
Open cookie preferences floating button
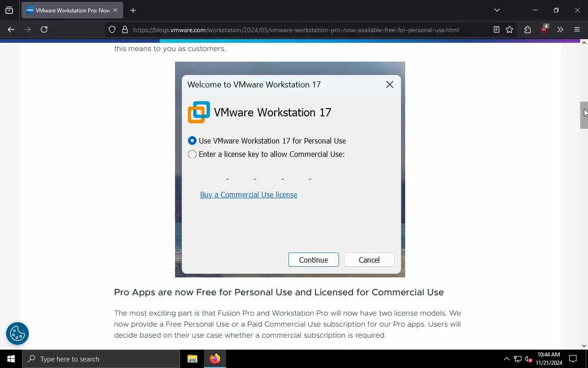point(17,333)
